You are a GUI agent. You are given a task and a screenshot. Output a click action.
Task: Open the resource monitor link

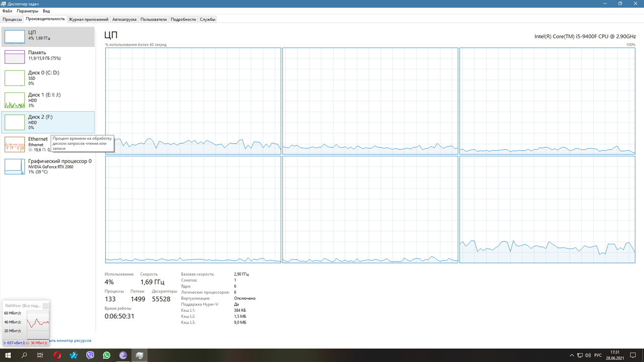(x=70, y=340)
